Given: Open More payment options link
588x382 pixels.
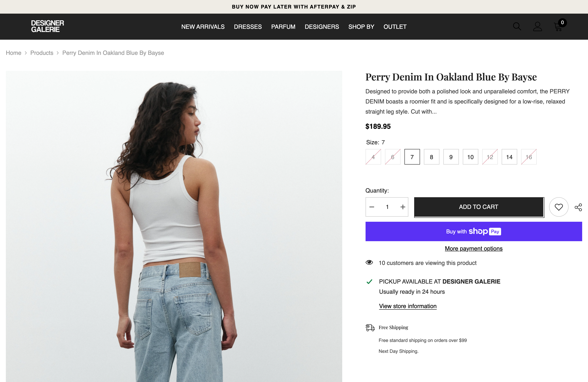Looking at the screenshot, I should coord(474,249).
